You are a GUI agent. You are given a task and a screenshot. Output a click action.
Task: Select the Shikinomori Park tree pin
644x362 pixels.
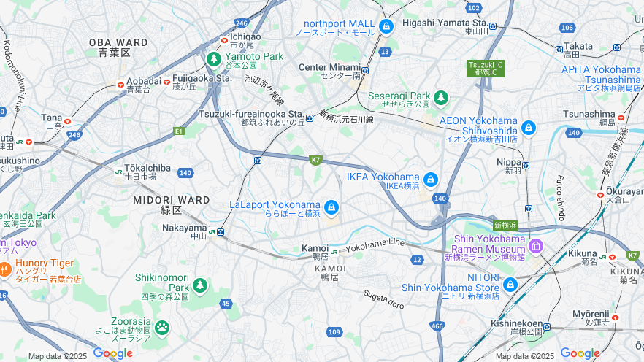pos(200,285)
